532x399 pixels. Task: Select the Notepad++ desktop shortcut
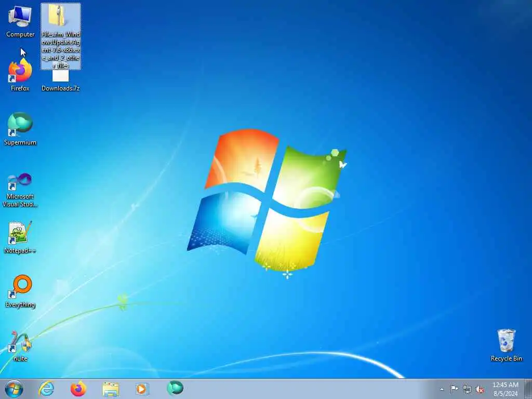(20, 237)
